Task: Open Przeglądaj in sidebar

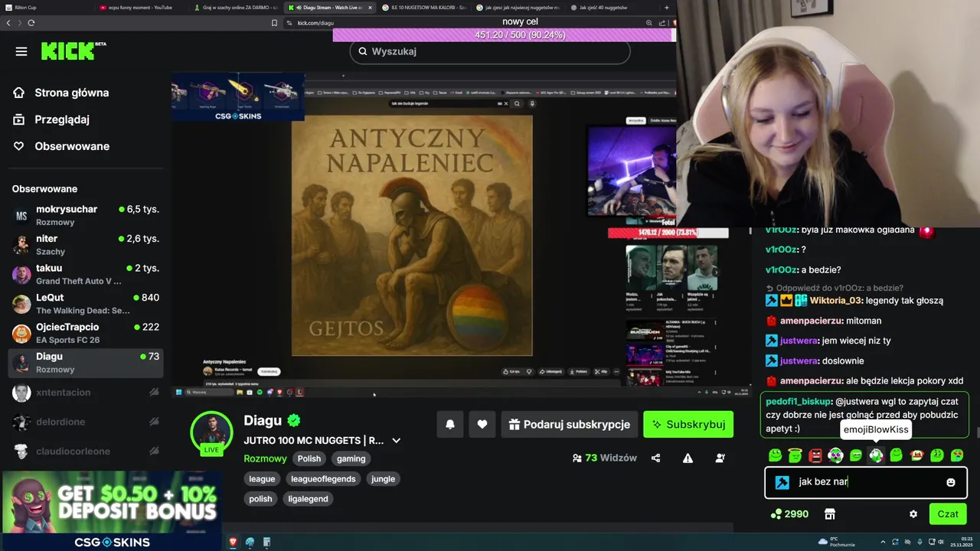Action: click(52, 119)
